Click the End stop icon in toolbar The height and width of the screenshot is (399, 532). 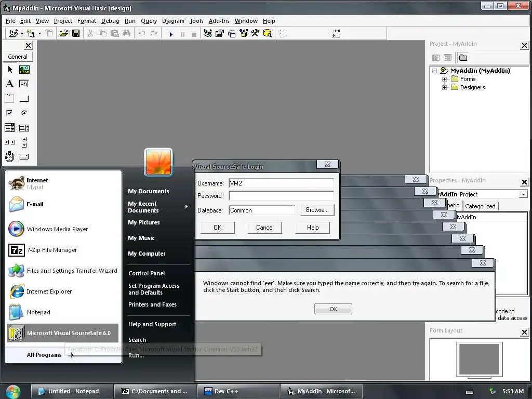point(194,34)
